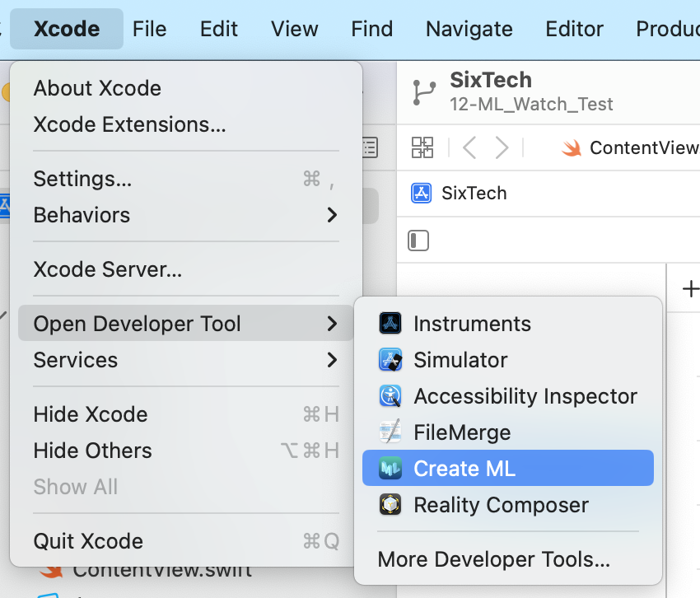The height and width of the screenshot is (598, 700).
Task: Click the FileMerge app icon
Action: pyautogui.click(x=390, y=432)
